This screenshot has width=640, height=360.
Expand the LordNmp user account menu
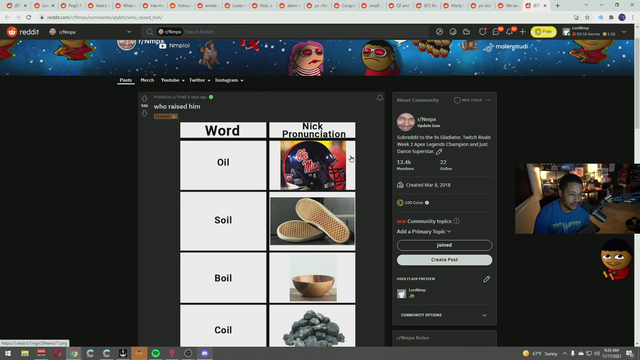click(595, 31)
